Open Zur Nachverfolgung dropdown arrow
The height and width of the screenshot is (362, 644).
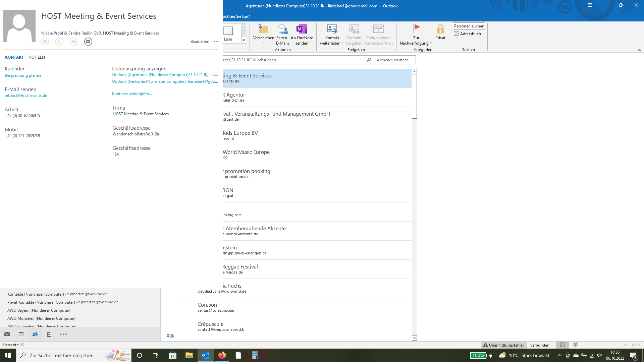431,43
